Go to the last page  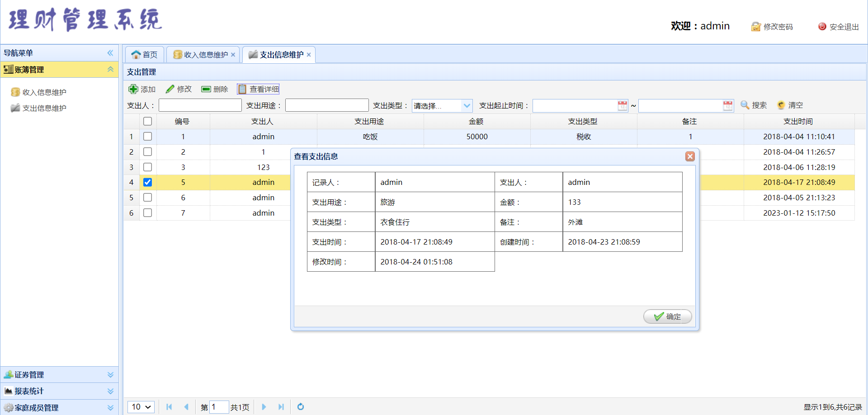click(x=281, y=407)
